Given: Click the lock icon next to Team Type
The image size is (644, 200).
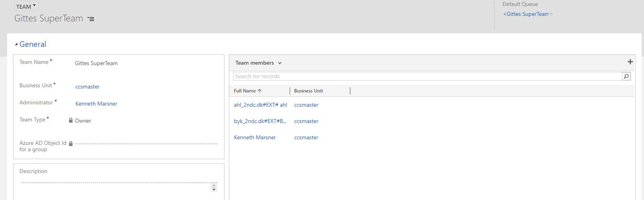Looking at the screenshot, I should tap(71, 120).
